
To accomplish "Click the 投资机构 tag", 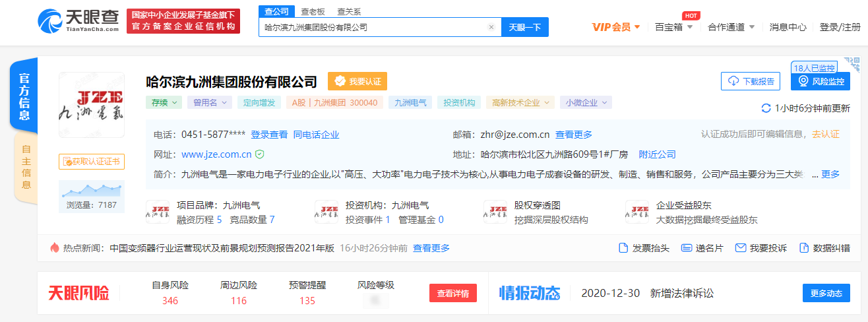I will [x=460, y=102].
